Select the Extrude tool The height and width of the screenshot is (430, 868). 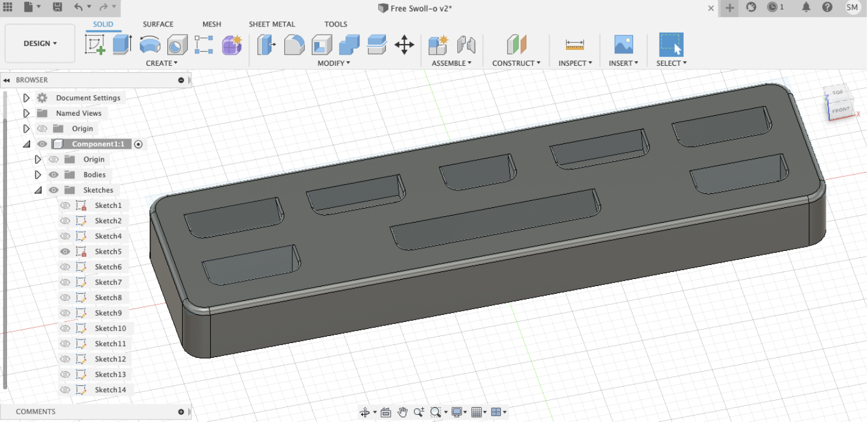point(122,45)
